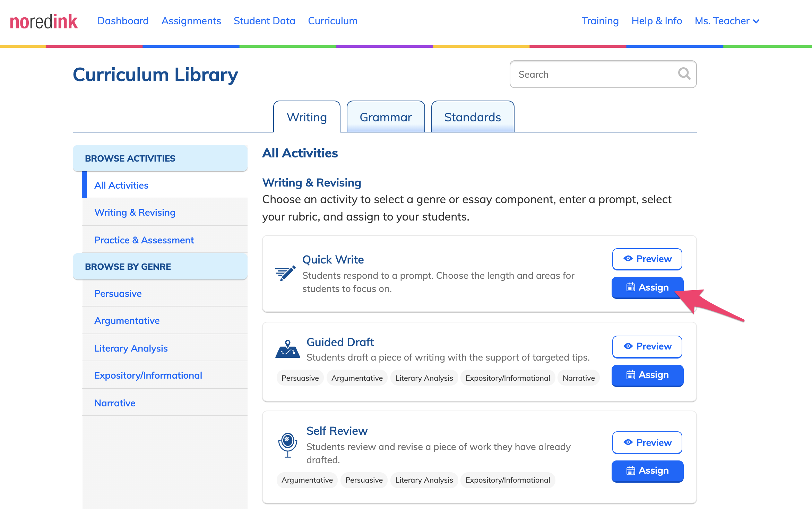The width and height of the screenshot is (812, 509).
Task: Open the Student Data page
Action: [264, 21]
